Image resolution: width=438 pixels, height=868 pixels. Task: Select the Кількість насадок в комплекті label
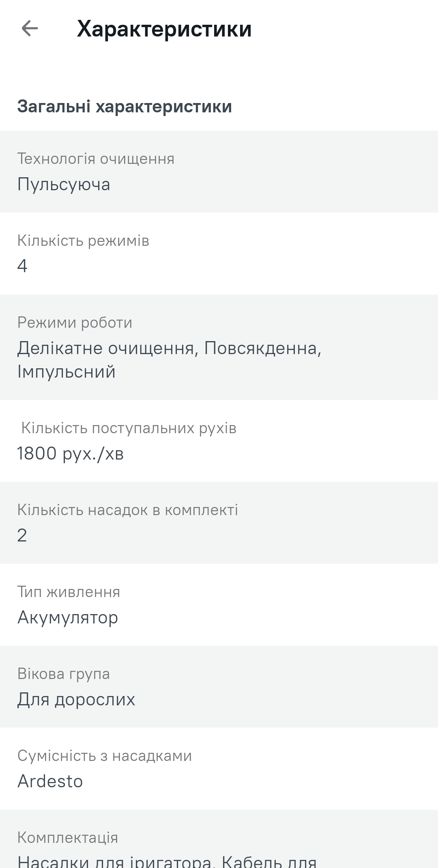(x=127, y=510)
